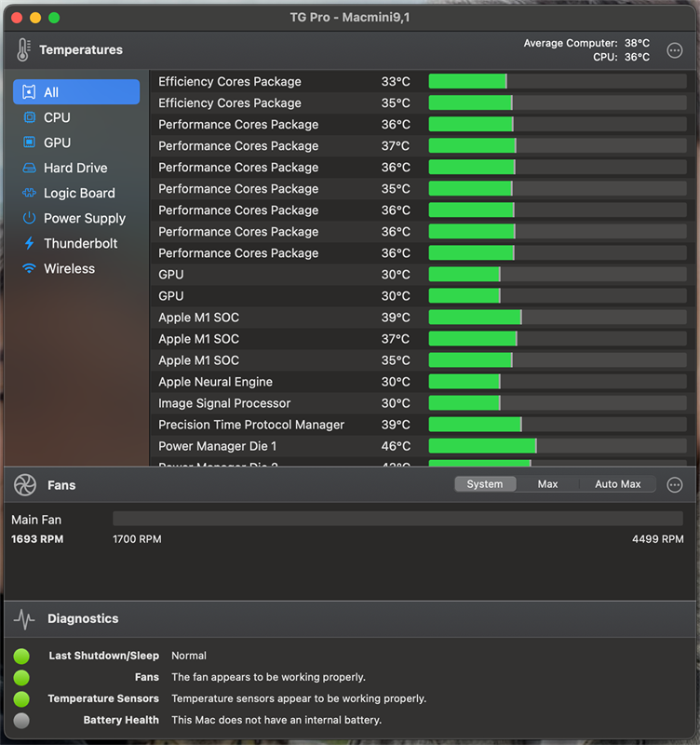Click the Last Shutdown/Sleep green status indicator

coord(21,656)
